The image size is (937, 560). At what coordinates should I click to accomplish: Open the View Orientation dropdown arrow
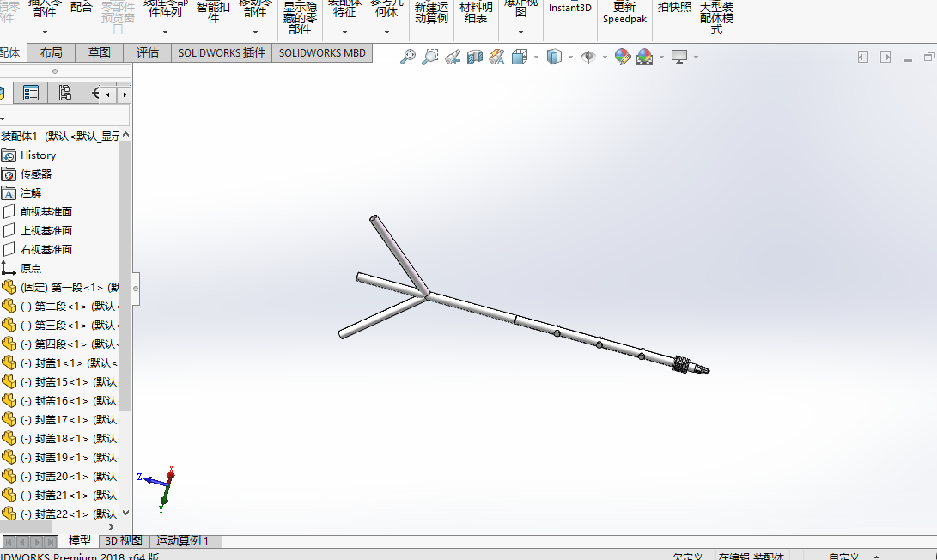click(x=536, y=58)
